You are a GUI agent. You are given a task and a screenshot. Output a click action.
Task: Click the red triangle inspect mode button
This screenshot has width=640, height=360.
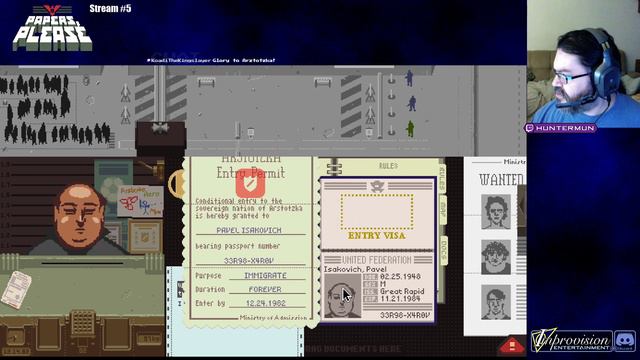pyautogui.click(x=511, y=346)
